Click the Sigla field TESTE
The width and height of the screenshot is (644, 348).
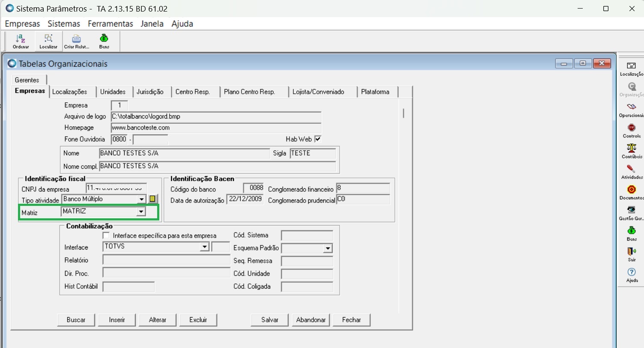[x=313, y=153]
